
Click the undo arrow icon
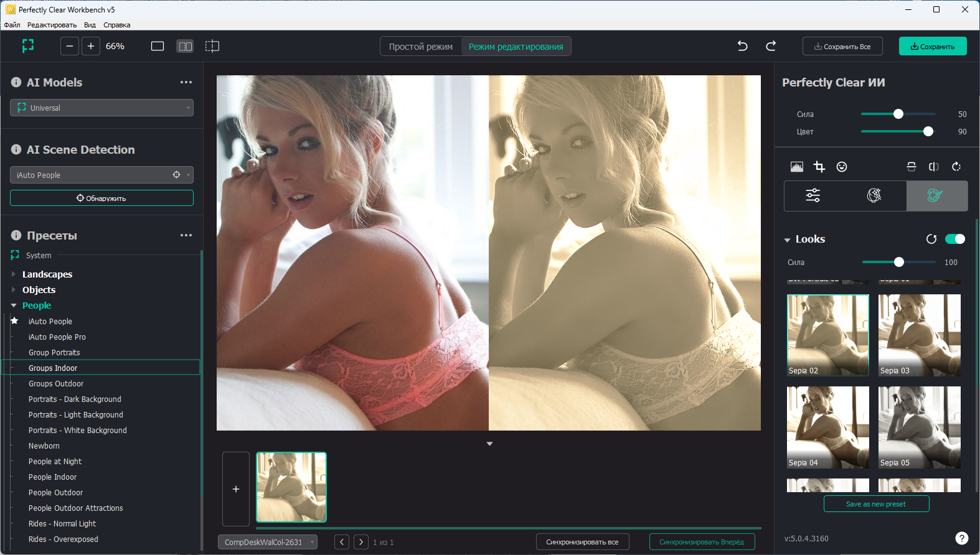(742, 46)
